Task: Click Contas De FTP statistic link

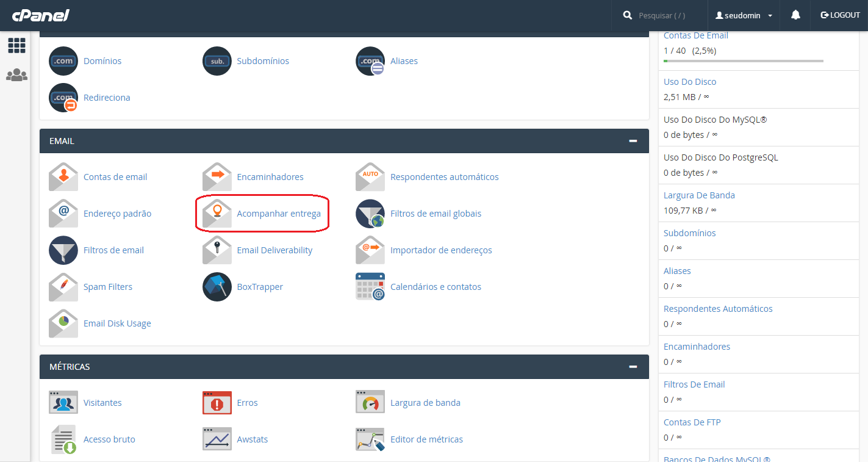Action: (692, 422)
